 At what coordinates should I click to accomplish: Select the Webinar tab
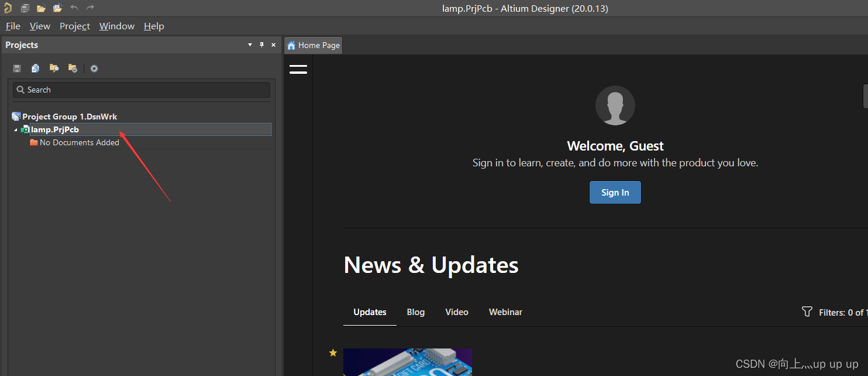tap(505, 312)
